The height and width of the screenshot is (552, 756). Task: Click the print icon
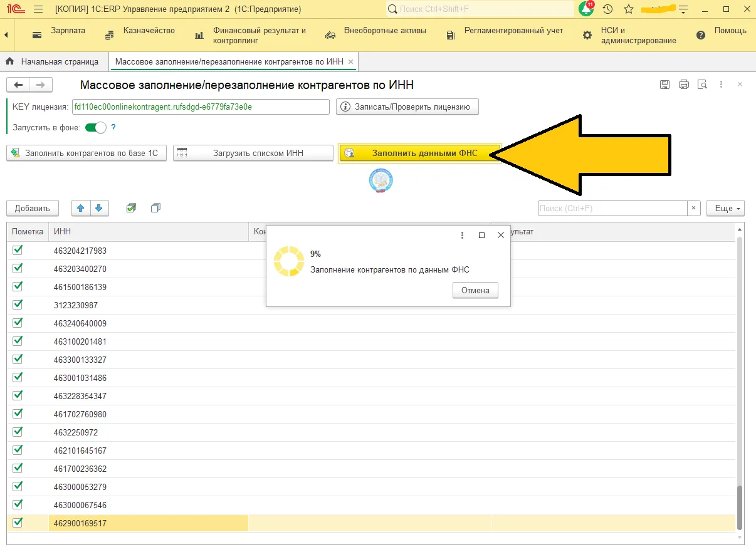(684, 85)
